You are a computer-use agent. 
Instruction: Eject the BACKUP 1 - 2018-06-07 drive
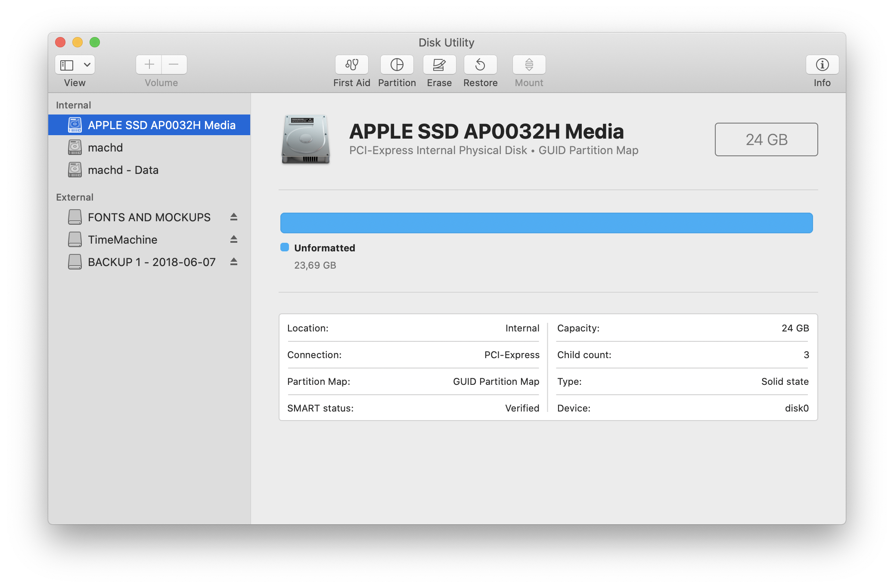(x=234, y=262)
